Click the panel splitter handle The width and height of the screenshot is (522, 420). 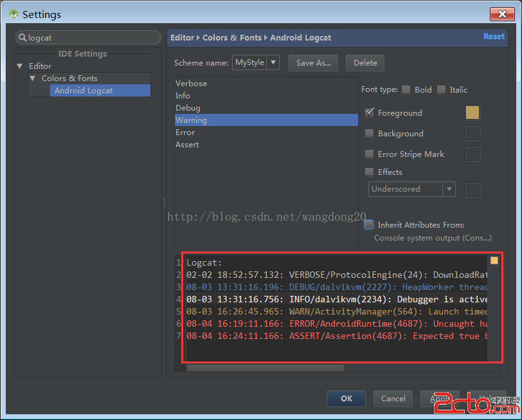click(164, 203)
